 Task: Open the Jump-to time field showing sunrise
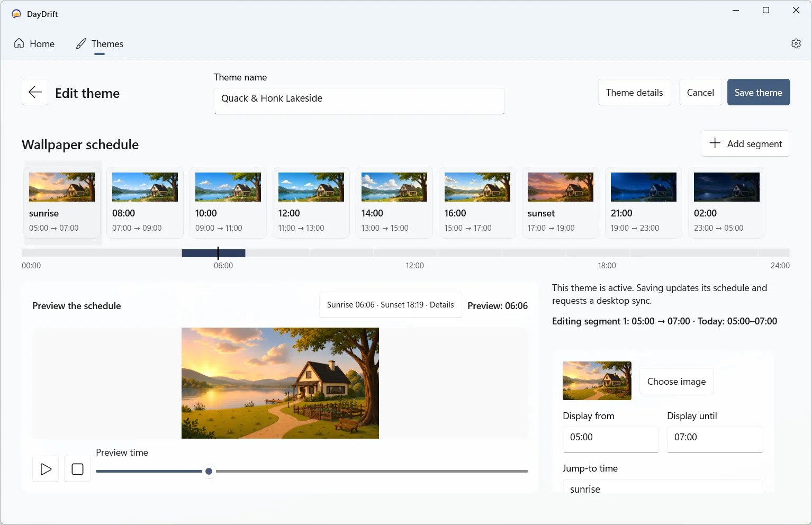[663, 486]
